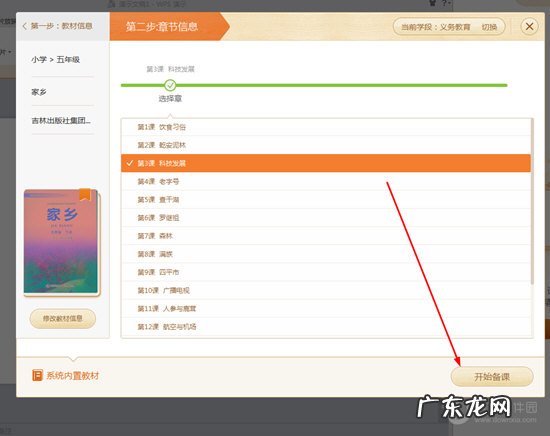Click the 开始备课 button

(x=492, y=377)
